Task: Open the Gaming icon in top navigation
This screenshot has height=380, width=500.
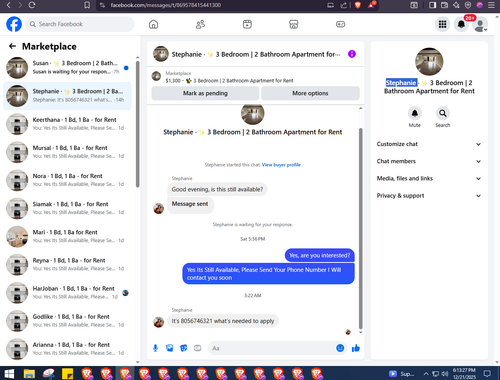Action: pos(340,24)
